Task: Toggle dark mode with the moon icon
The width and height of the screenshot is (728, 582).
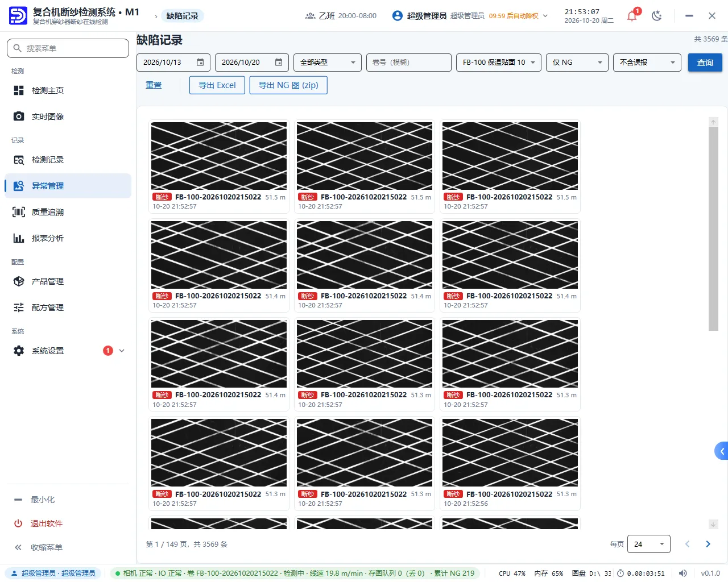Action: pos(657,16)
